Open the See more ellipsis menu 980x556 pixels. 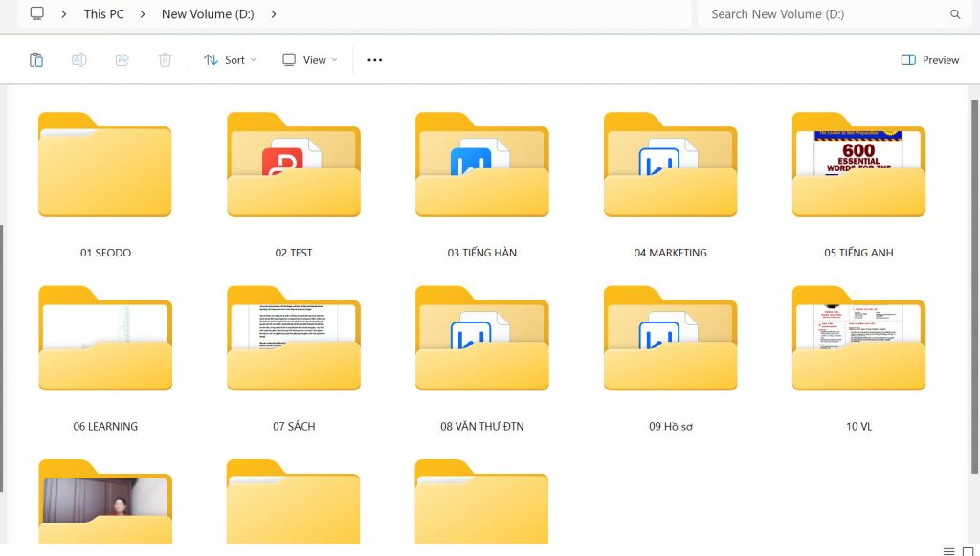coord(374,59)
